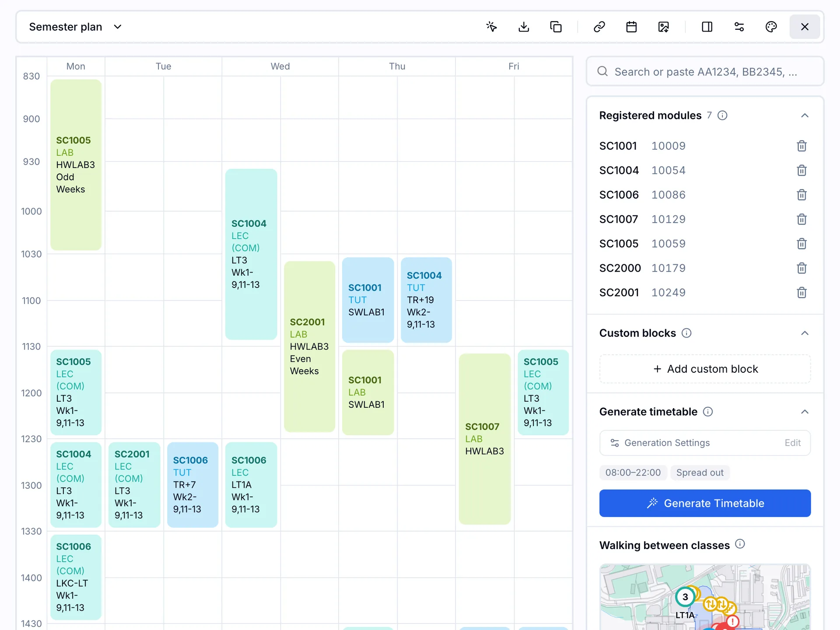Toggle the side panel layout icon
Image resolution: width=840 pixels, height=630 pixels.
coord(707,27)
